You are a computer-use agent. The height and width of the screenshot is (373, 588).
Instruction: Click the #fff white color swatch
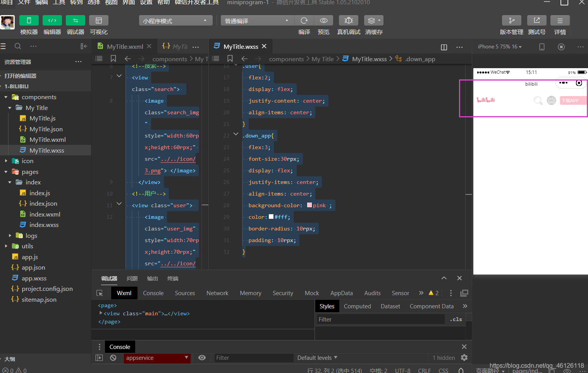coord(271,217)
